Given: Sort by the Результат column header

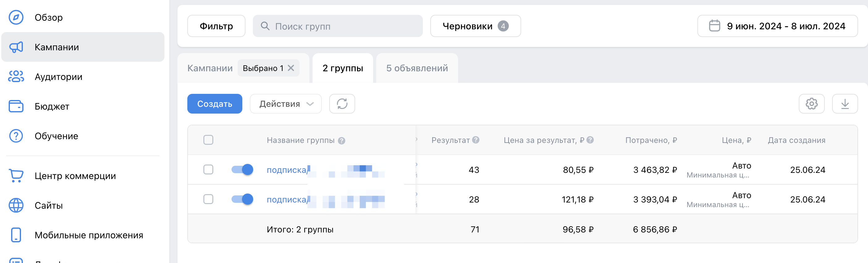Looking at the screenshot, I should coord(450,140).
